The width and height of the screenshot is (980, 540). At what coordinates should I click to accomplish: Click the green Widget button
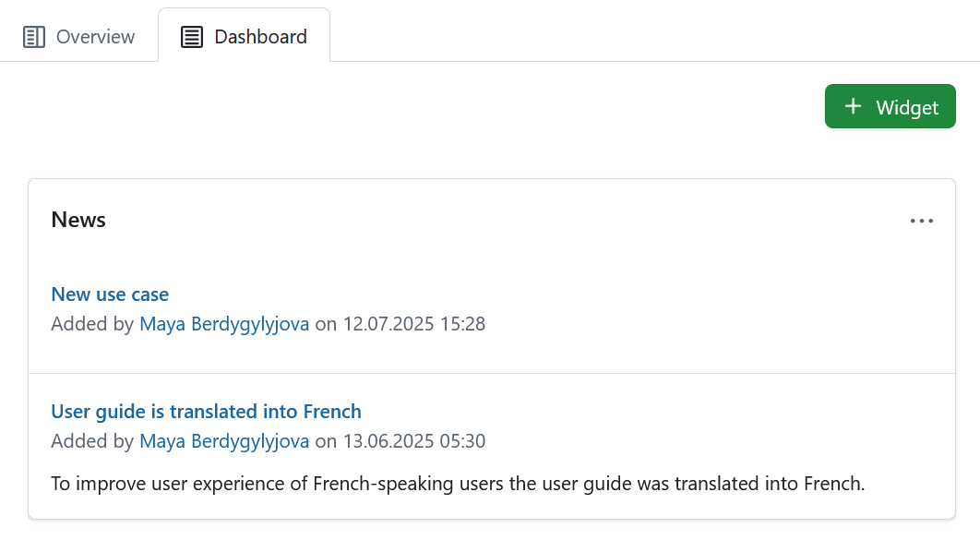pos(890,106)
